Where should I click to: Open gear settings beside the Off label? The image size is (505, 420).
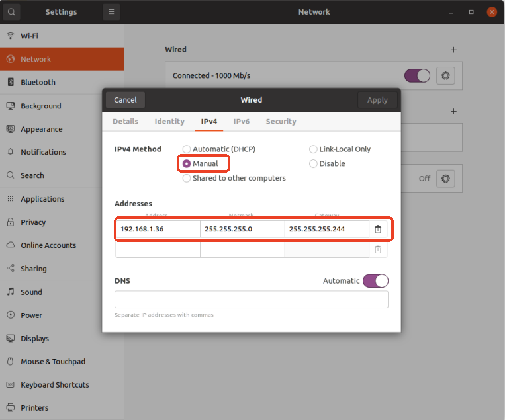pyautogui.click(x=446, y=179)
